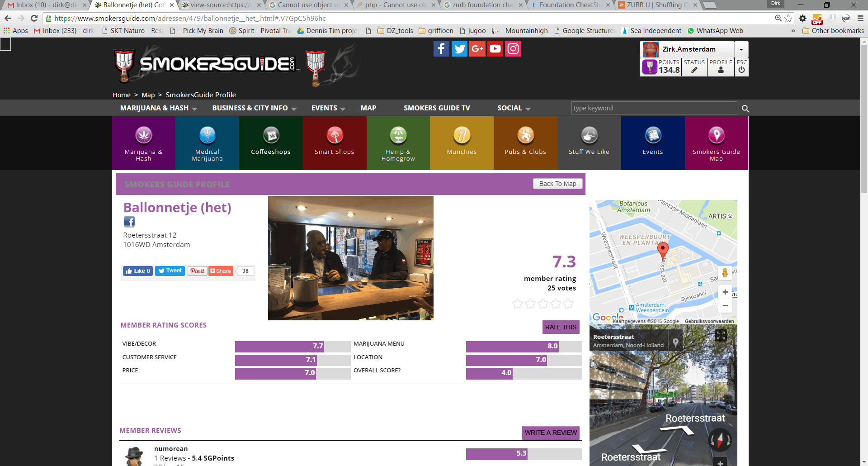Reload the page with browser refresh icon

coord(34,19)
